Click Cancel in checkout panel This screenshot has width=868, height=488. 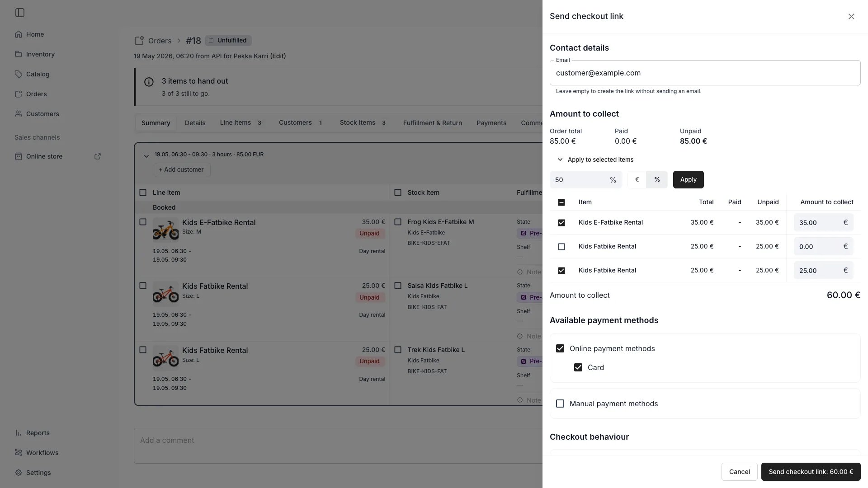(740, 472)
